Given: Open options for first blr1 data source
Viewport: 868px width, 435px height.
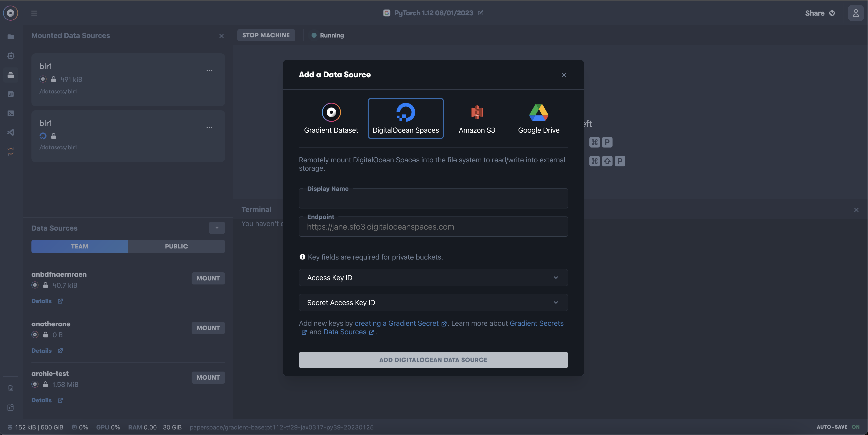Looking at the screenshot, I should pyautogui.click(x=209, y=70).
